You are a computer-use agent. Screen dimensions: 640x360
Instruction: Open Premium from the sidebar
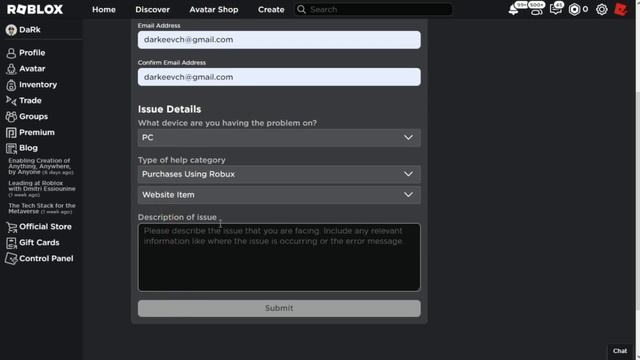37,132
